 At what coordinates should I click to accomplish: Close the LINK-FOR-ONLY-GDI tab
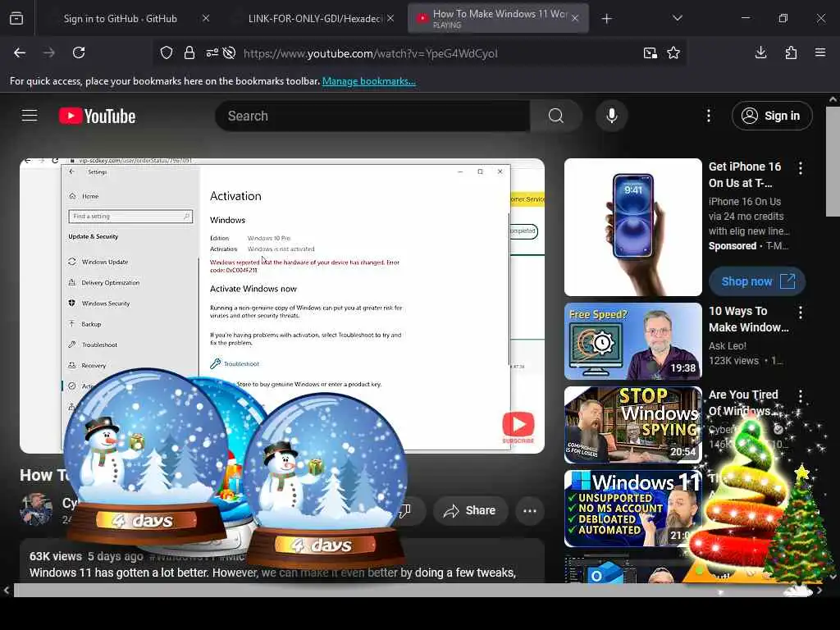point(390,18)
